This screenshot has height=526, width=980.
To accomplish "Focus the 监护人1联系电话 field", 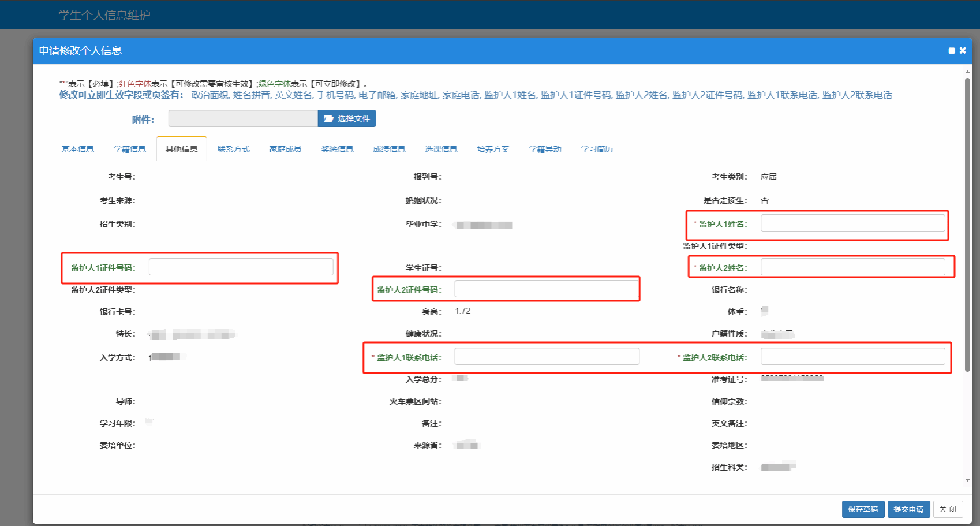I will [547, 356].
